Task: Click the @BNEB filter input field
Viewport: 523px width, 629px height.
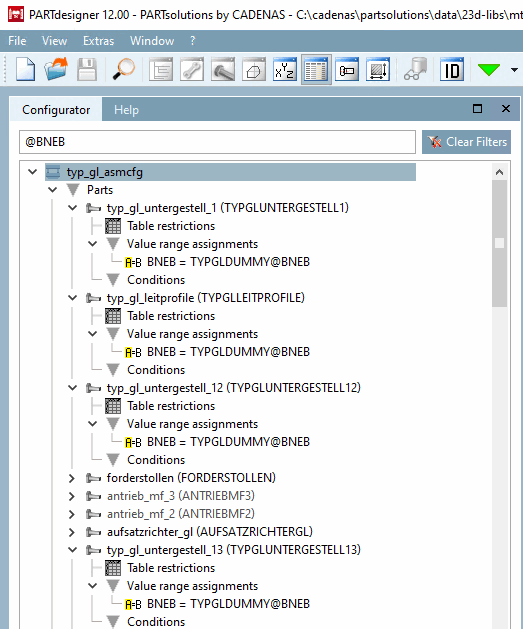Action: pyautogui.click(x=217, y=142)
